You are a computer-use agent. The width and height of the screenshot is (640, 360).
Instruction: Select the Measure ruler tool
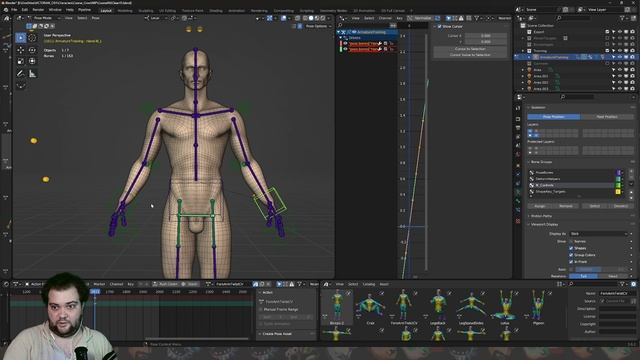tap(32, 73)
